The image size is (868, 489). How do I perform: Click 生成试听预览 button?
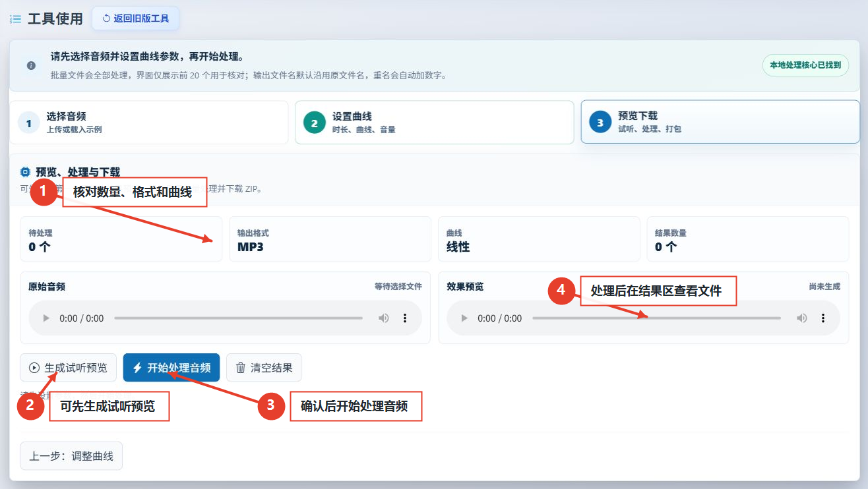pyautogui.click(x=69, y=368)
